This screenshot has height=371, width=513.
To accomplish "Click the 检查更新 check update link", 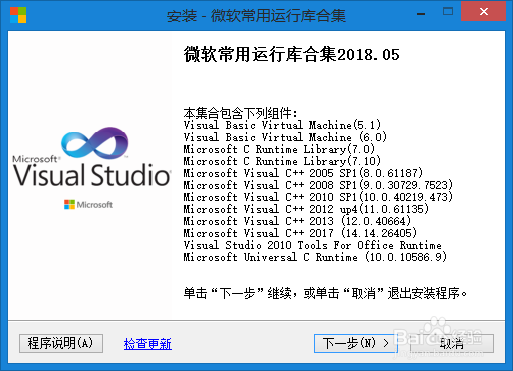I will 148,344.
